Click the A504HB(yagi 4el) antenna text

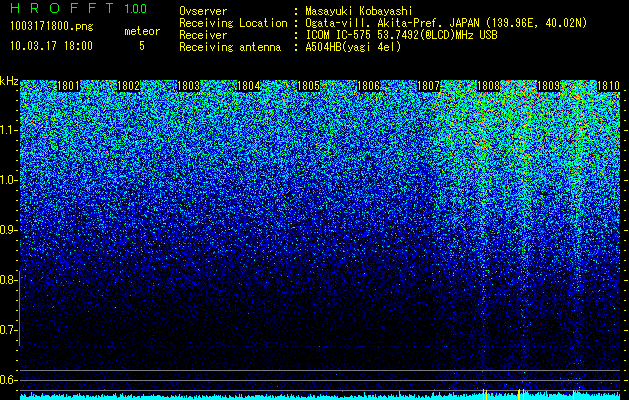353,47
